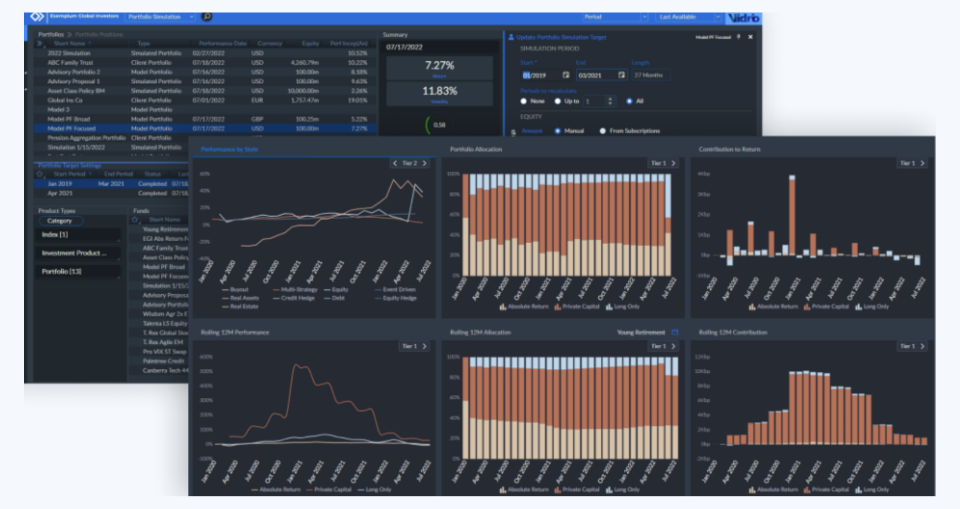
Task: Click the Exemplum Global Investors title
Action: click(84, 16)
